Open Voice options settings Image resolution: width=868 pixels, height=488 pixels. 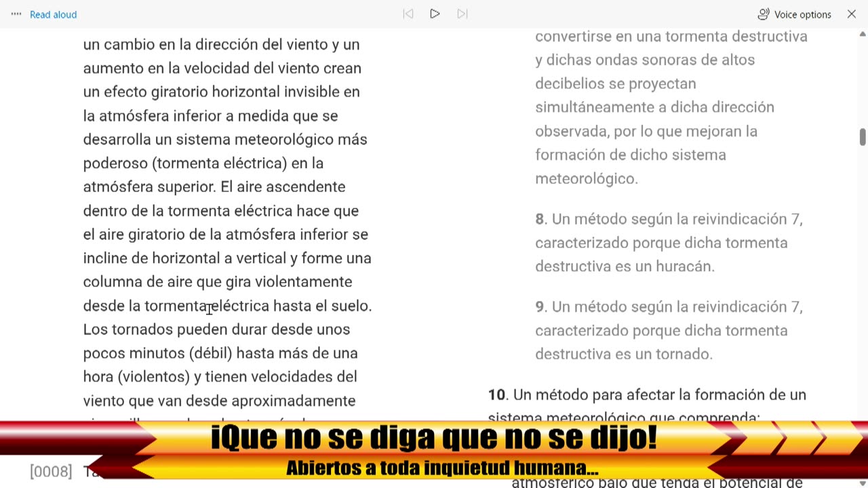pyautogui.click(x=794, y=14)
